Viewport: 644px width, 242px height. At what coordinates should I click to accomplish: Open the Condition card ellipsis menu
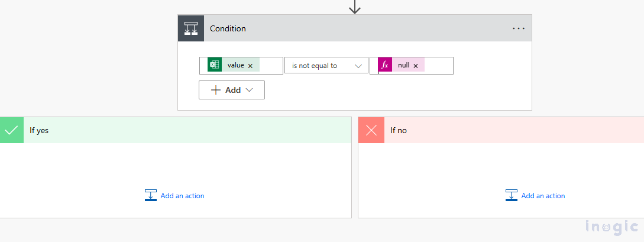click(518, 28)
